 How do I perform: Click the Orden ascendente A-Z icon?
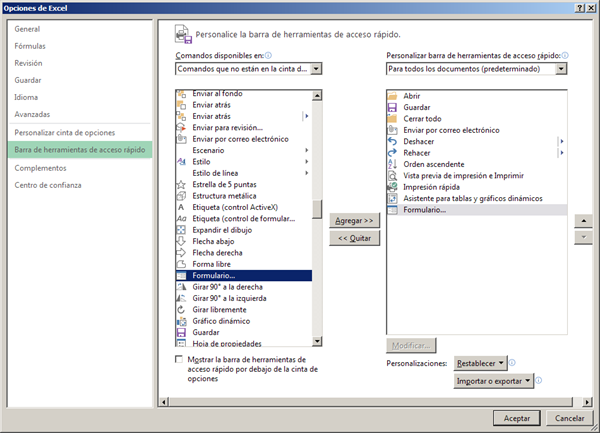pyautogui.click(x=393, y=164)
